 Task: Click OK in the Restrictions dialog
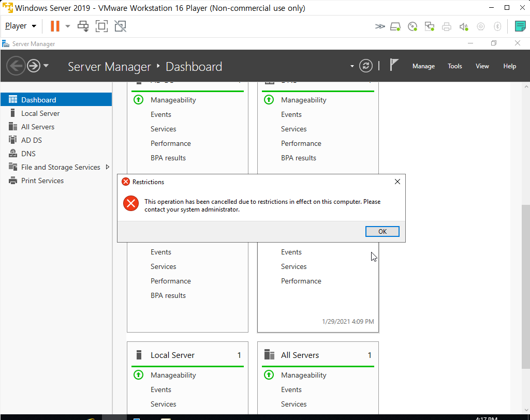point(382,231)
